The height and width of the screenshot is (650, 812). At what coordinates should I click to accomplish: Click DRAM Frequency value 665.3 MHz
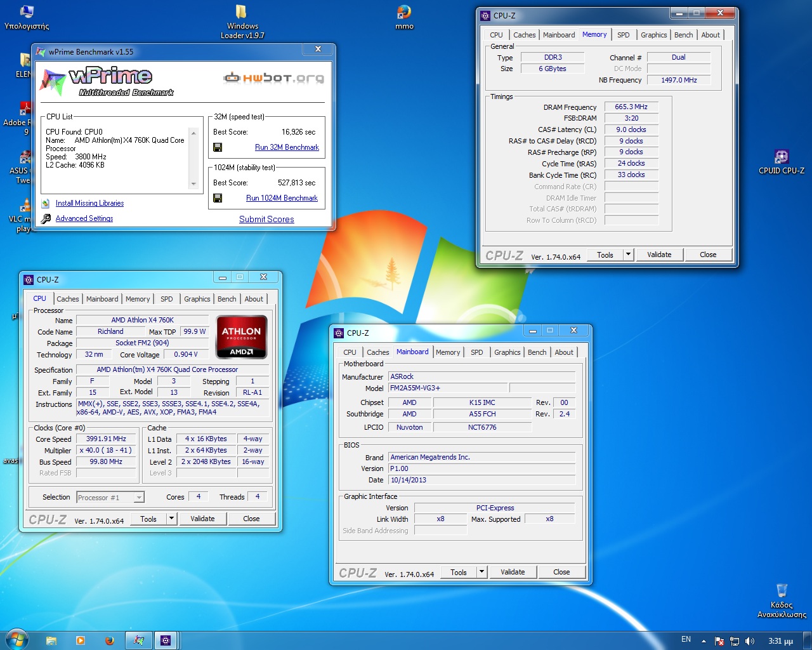[631, 107]
